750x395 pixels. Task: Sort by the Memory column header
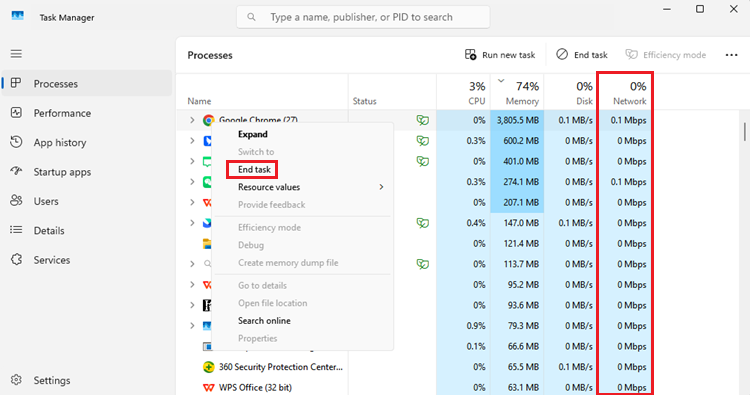517,93
